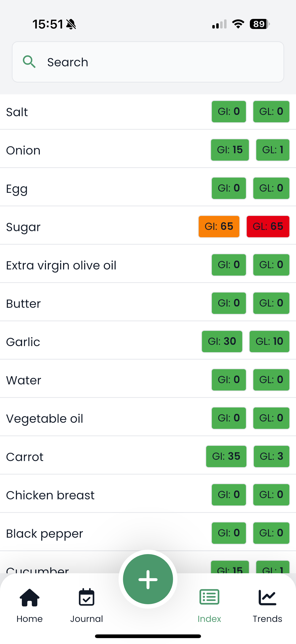Viewport: 296px width, 644px height.
Task: Tap Garlic's GL: 10 badge
Action: [x=269, y=341]
